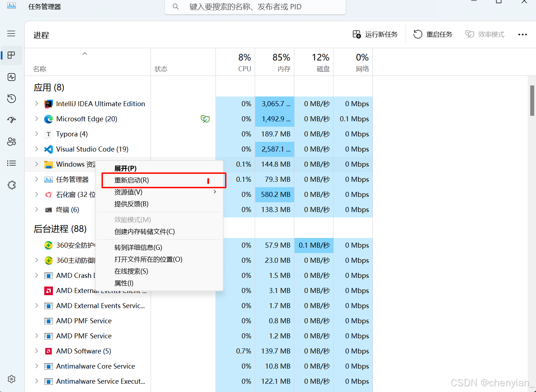Select the AMD PMF Service 0.8 MB row
The width and height of the screenshot is (536, 392).
(x=199, y=321)
